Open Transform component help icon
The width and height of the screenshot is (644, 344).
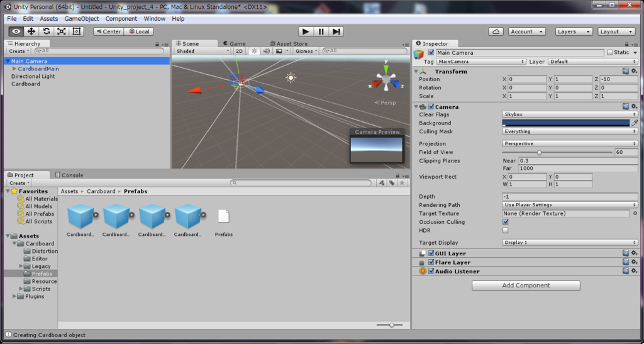pos(626,71)
